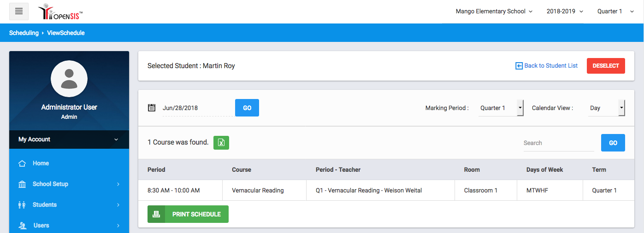Click Scheduling in the breadcrumb
The height and width of the screenshot is (233, 644).
click(x=24, y=33)
